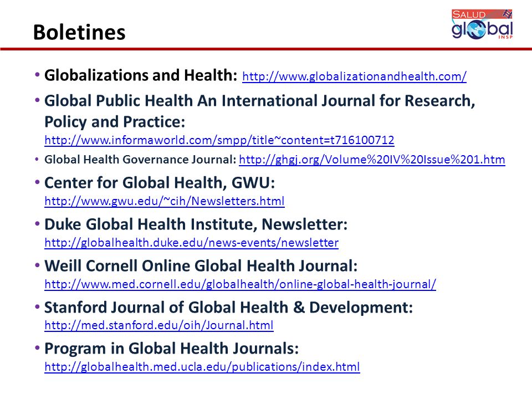Open the globalhealth.med.ucla.edu publications link
Screen dimensions: 532x399
point(202,367)
